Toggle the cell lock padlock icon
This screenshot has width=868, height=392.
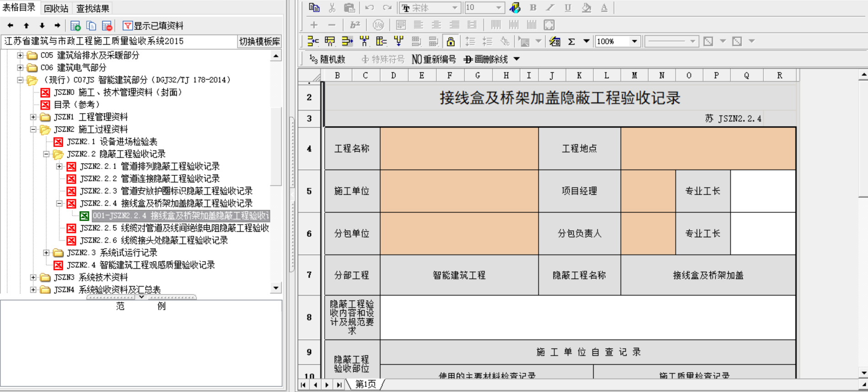pos(451,42)
